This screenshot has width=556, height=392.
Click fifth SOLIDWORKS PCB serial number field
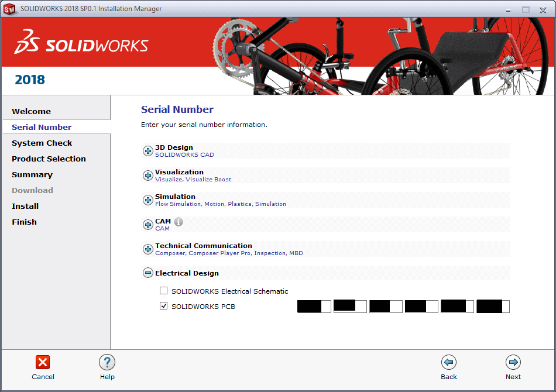458,306
